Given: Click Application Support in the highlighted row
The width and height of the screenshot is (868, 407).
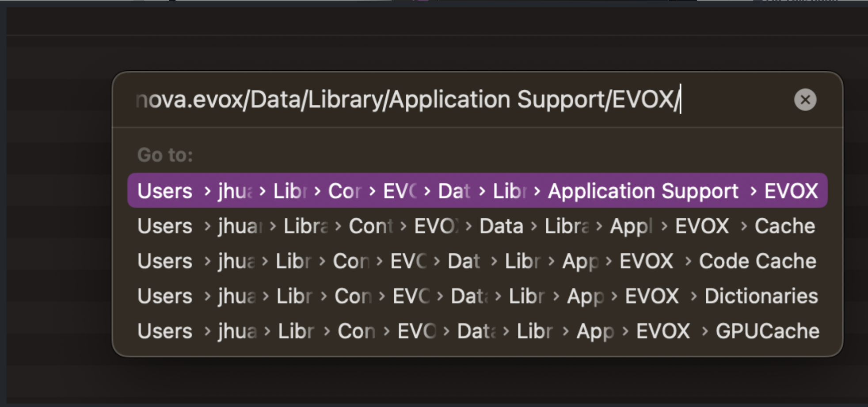Looking at the screenshot, I should [x=643, y=191].
